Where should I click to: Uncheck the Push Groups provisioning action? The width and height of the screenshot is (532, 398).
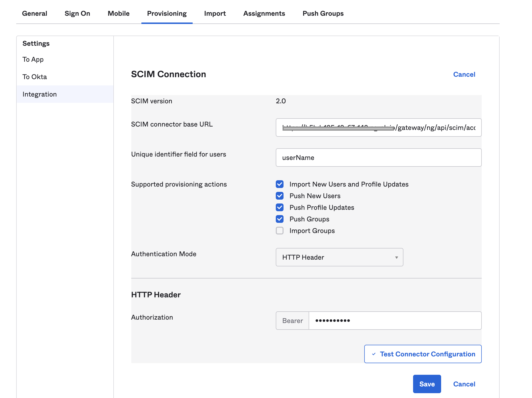[280, 219]
